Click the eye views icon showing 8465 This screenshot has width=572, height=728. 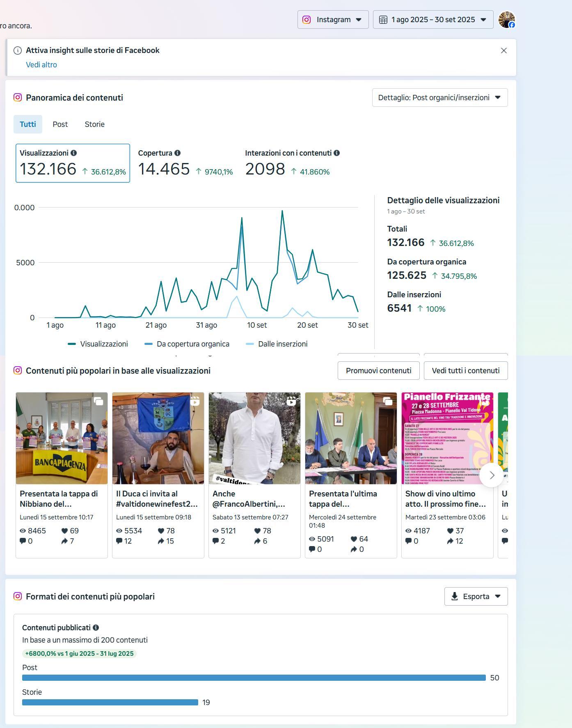pyautogui.click(x=23, y=531)
